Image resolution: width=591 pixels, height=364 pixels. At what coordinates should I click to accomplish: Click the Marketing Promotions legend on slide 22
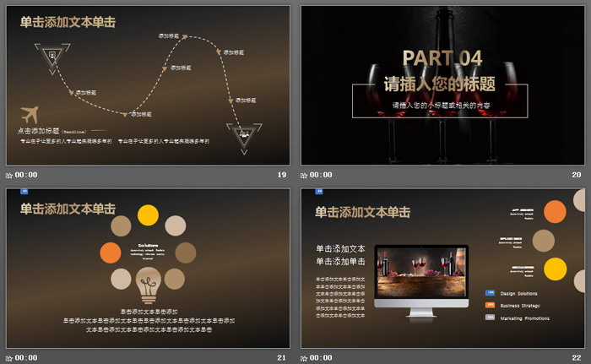coord(524,318)
